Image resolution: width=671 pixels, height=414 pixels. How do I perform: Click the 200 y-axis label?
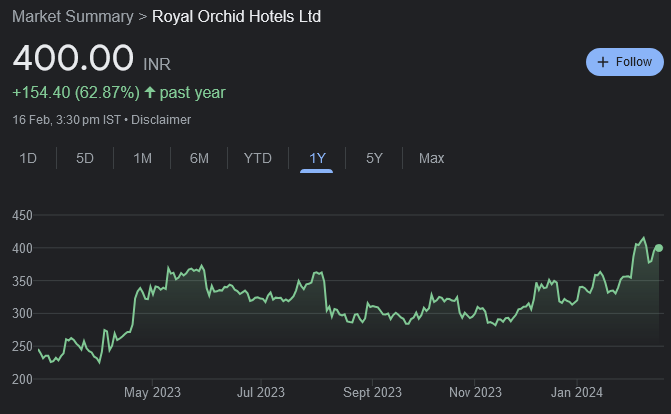pyautogui.click(x=22, y=379)
